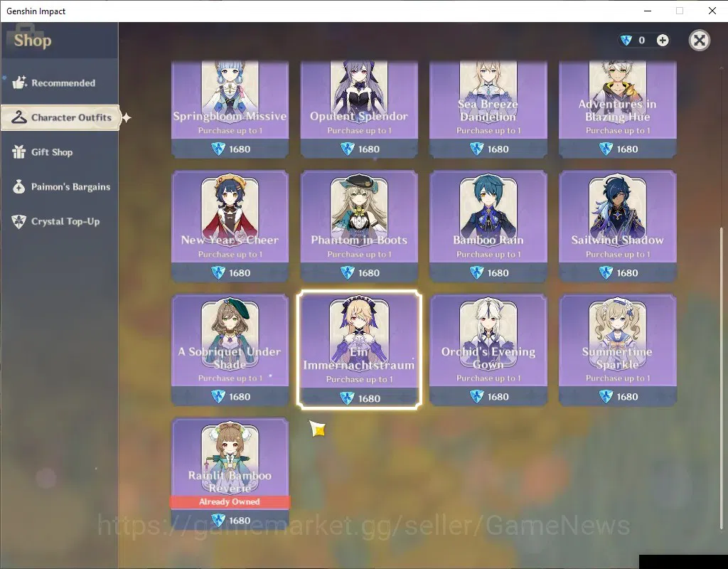This screenshot has height=569, width=728.
Task: Open the Phantom in Boots outfit
Action: coord(359,225)
